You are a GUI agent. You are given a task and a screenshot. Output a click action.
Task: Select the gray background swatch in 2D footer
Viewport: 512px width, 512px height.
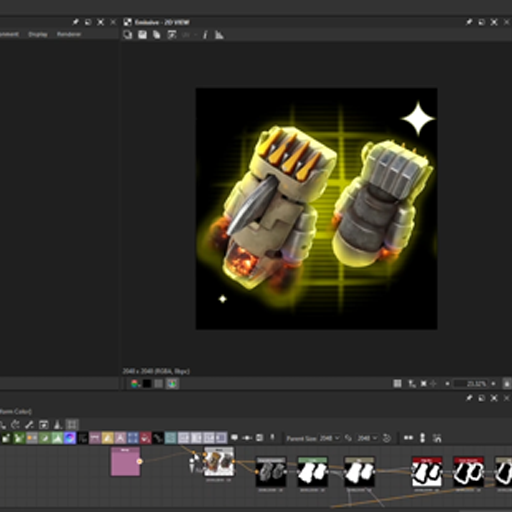pos(159,384)
